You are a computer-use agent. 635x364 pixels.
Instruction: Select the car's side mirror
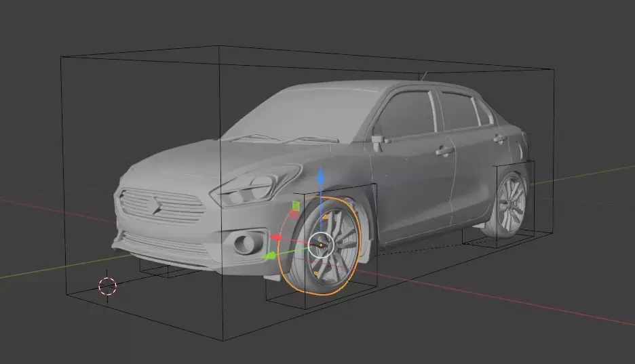377,142
